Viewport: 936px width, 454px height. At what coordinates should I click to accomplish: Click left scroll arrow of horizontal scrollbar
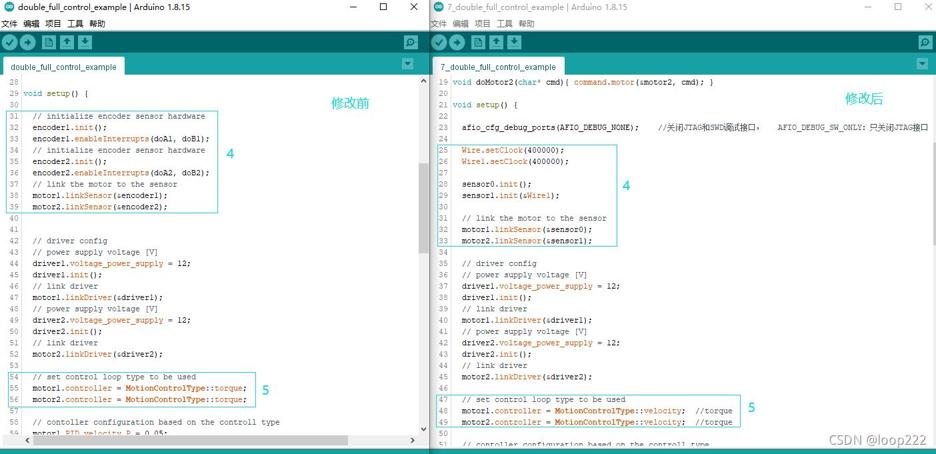point(27,440)
